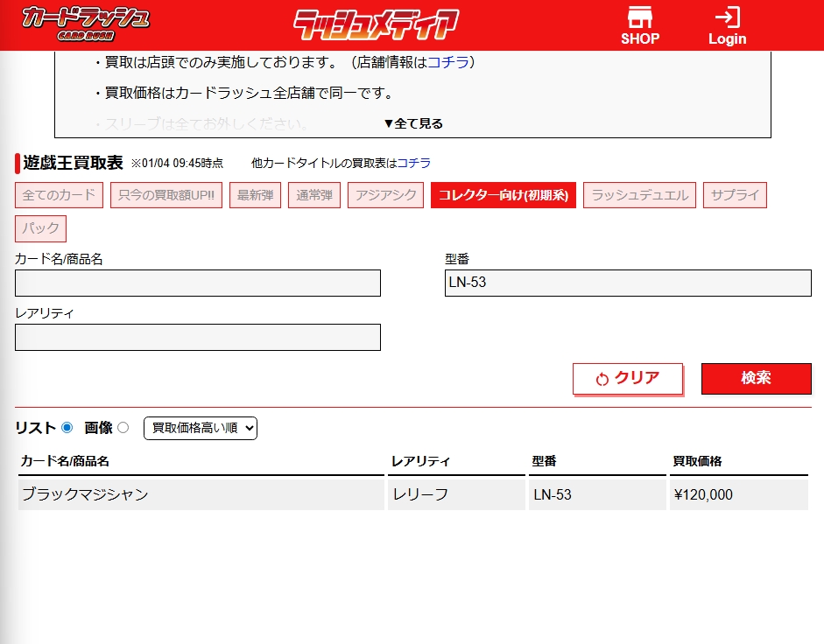Choose the ラッシュデュエル tab
Screen dimensions: 824x644
click(639, 195)
